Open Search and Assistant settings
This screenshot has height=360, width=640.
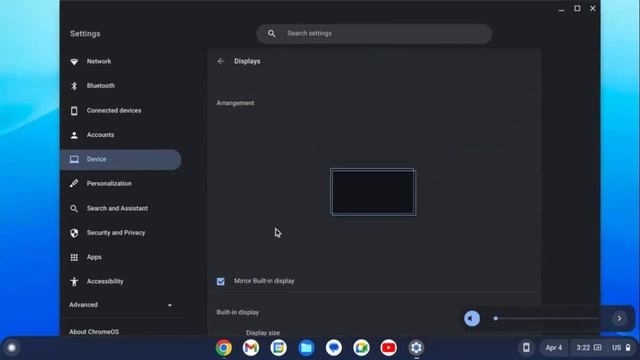point(121,208)
